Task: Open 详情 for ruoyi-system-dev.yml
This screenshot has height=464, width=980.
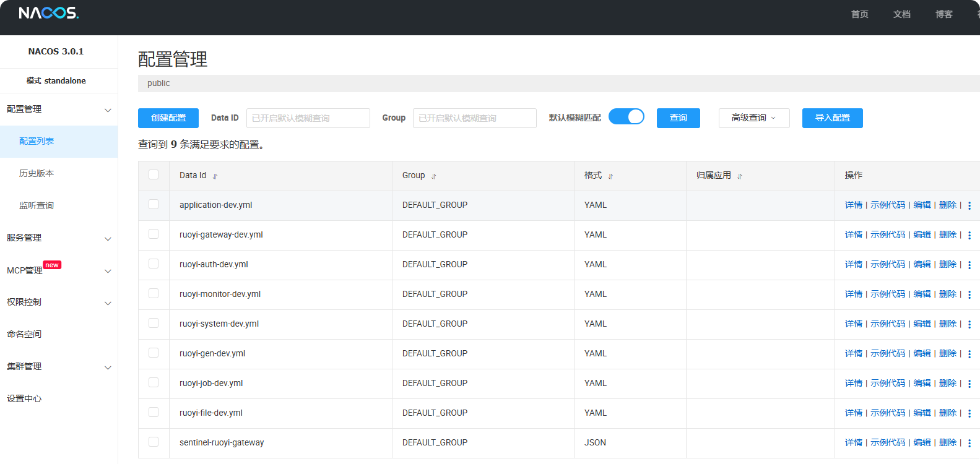Action: point(854,324)
